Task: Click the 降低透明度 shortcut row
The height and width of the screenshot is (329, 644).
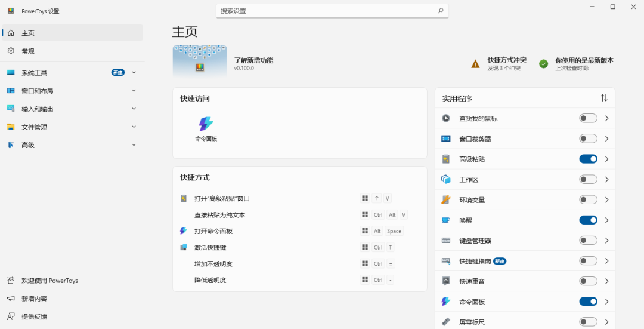Action: pyautogui.click(x=300, y=280)
